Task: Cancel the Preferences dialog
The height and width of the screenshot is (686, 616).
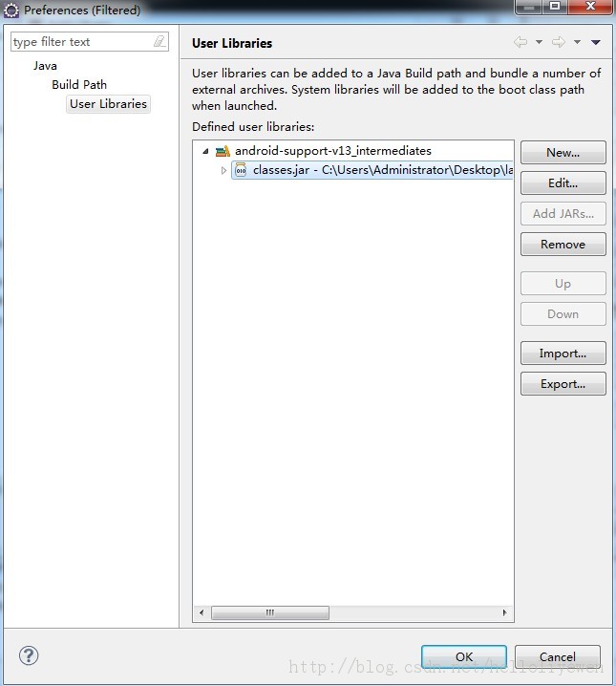Action: point(558,656)
